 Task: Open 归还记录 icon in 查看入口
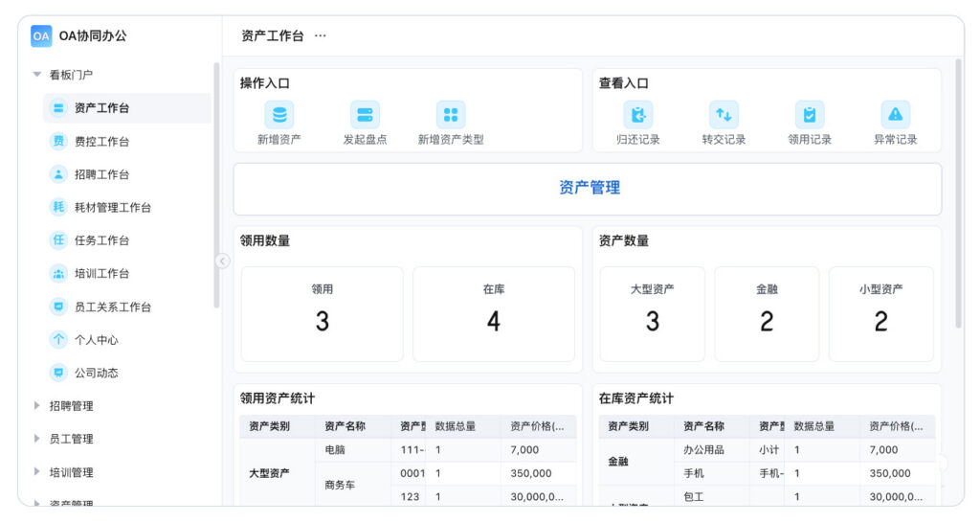coord(638,115)
